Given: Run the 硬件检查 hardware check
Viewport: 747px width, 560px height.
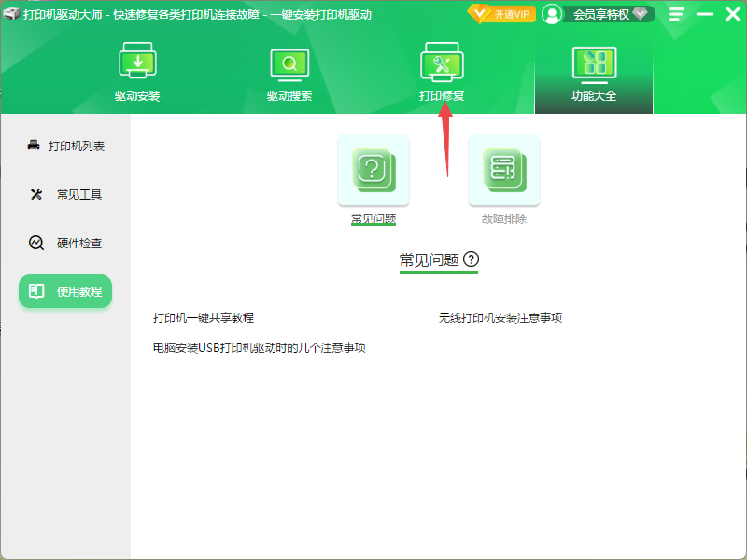Looking at the screenshot, I should [x=64, y=243].
